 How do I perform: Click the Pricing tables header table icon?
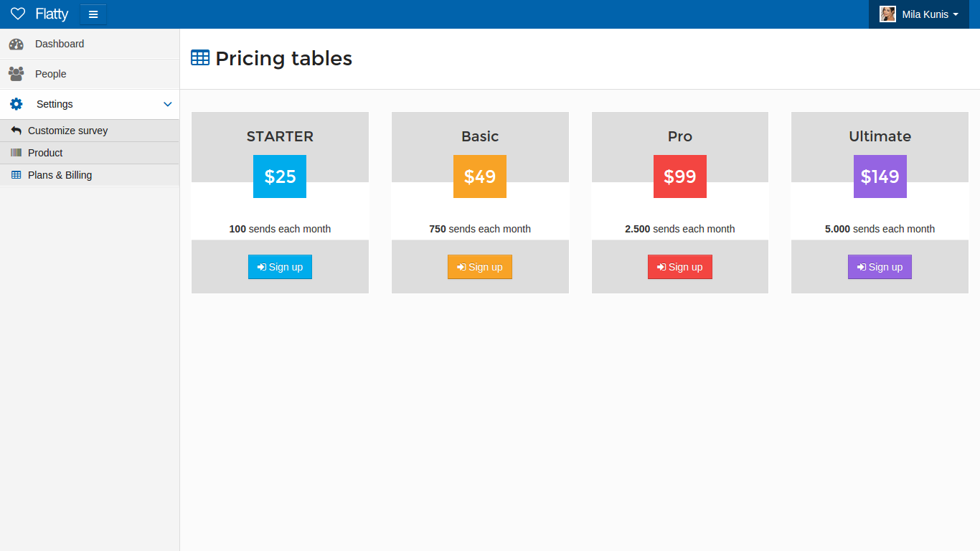[200, 58]
